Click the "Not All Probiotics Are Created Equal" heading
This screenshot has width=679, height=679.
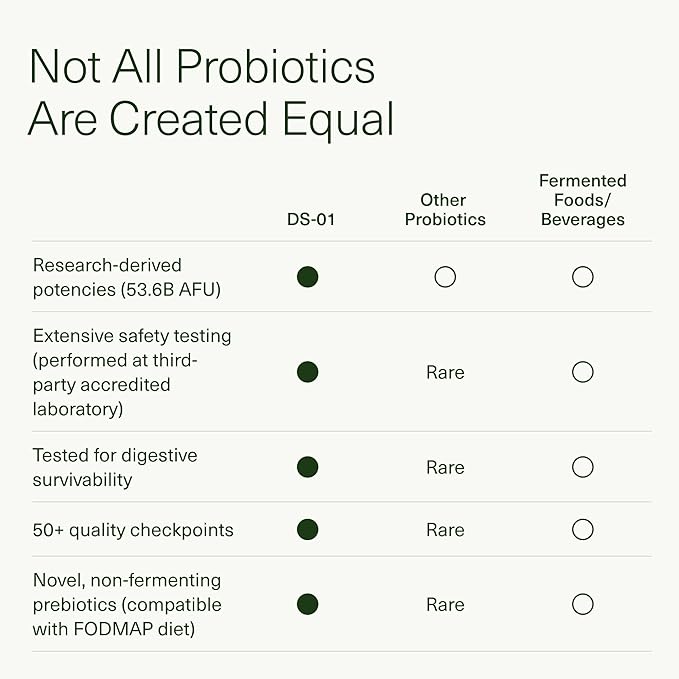coord(211,92)
